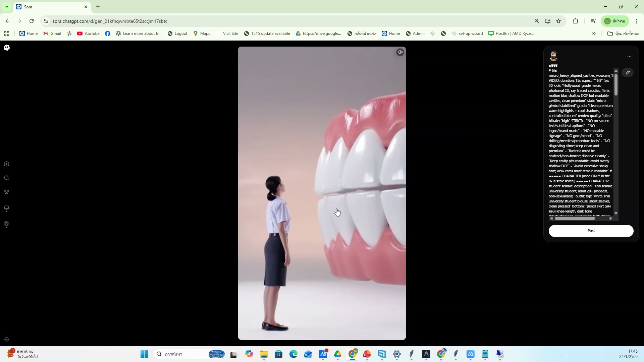Open the tab search chevron at top left

(x=6, y=7)
